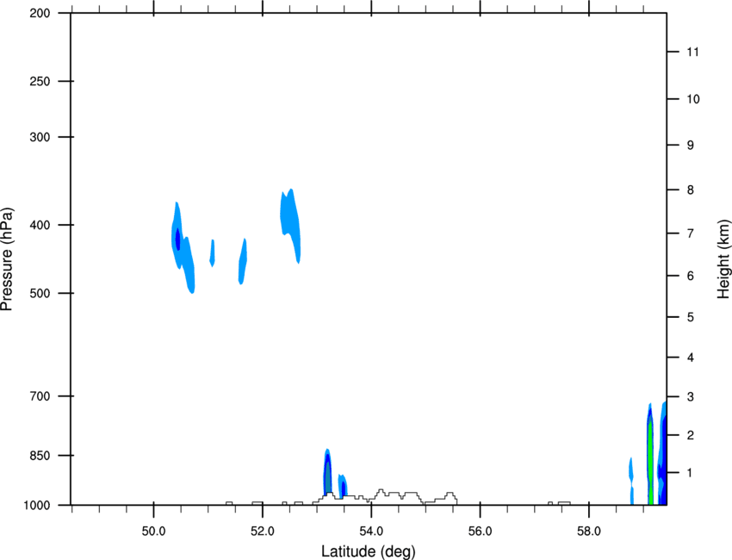Image resolution: width=732 pixels, height=560 pixels.
Task: Click the 7 km height label
Action: (691, 233)
